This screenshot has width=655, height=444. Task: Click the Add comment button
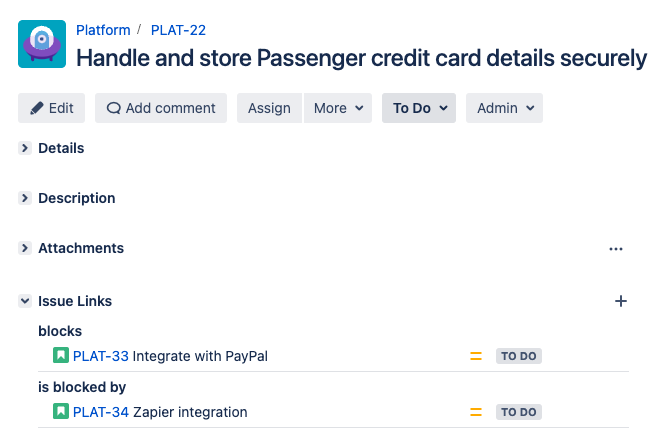pyautogui.click(x=161, y=108)
